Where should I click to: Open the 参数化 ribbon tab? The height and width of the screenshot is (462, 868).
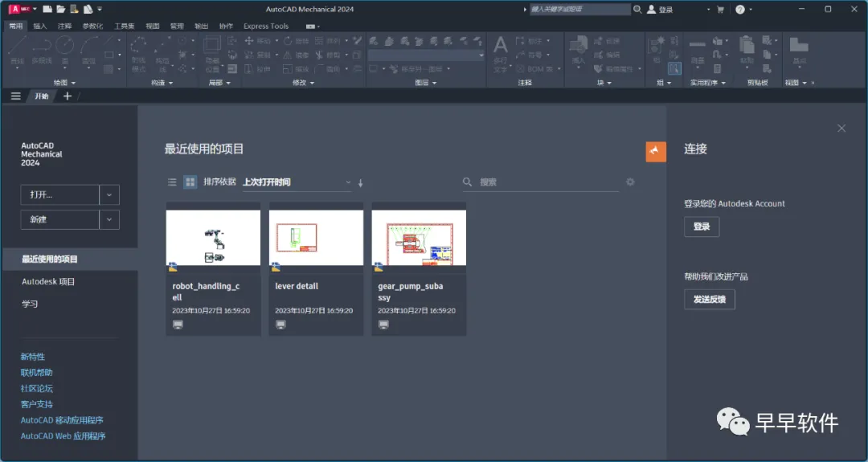[x=92, y=26]
